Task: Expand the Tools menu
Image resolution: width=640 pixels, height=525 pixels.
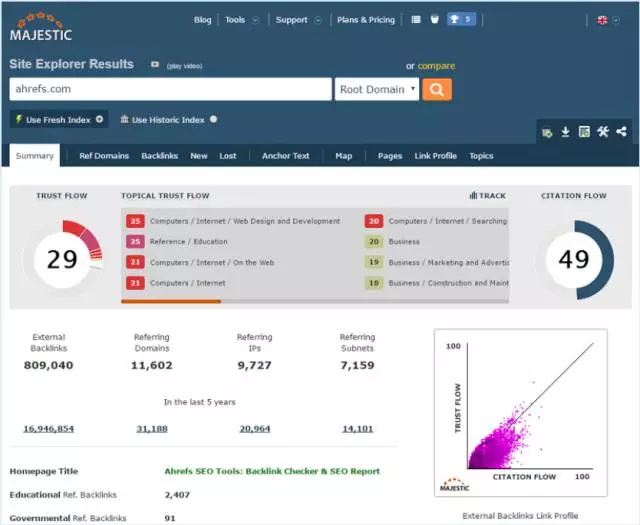Action: 242,19
